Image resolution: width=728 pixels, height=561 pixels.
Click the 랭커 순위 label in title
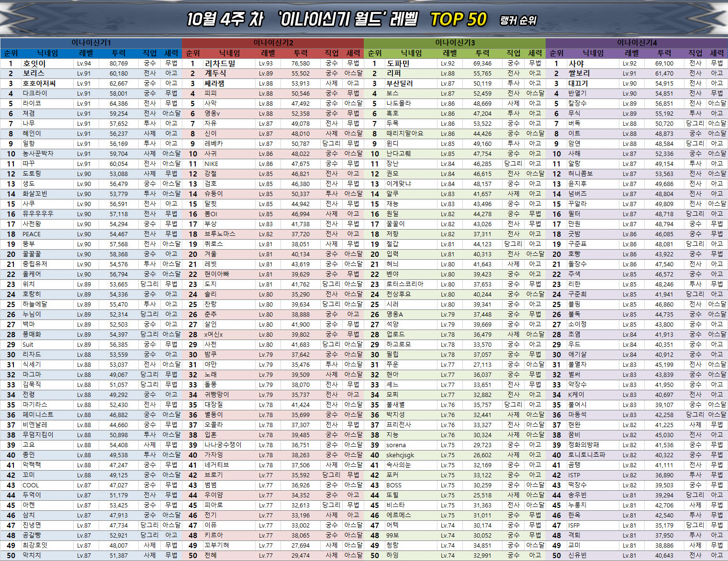point(518,21)
